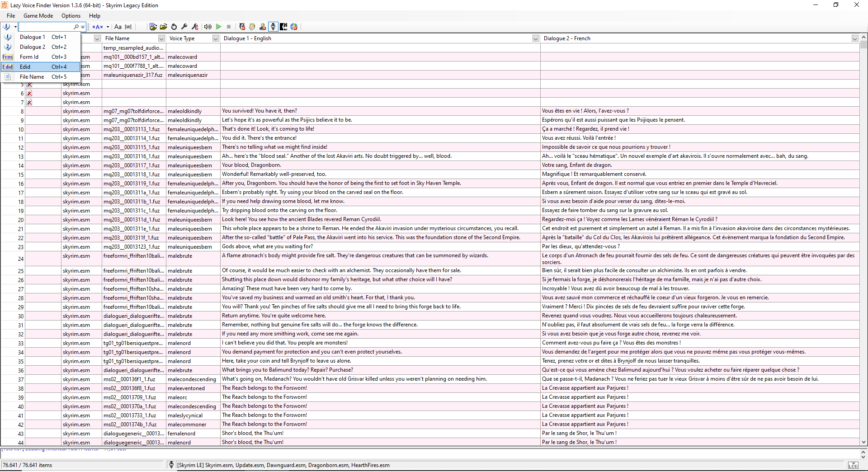The width and height of the screenshot is (868, 472).
Task: Select the 'malecondescending' cell in row 37
Action: click(193, 379)
